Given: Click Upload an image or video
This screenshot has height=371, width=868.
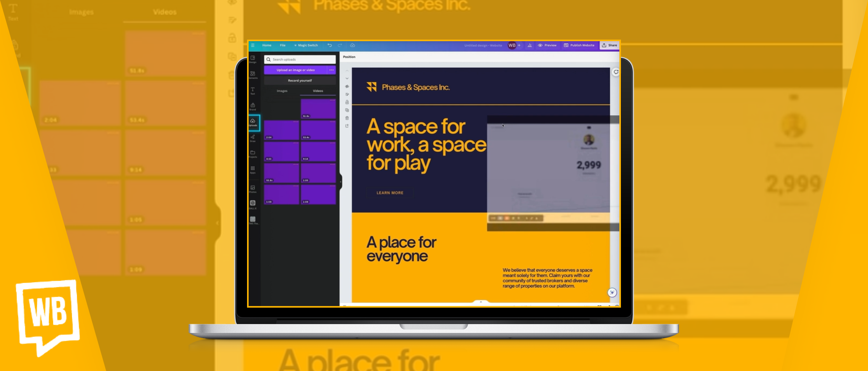Looking at the screenshot, I should click(x=296, y=70).
